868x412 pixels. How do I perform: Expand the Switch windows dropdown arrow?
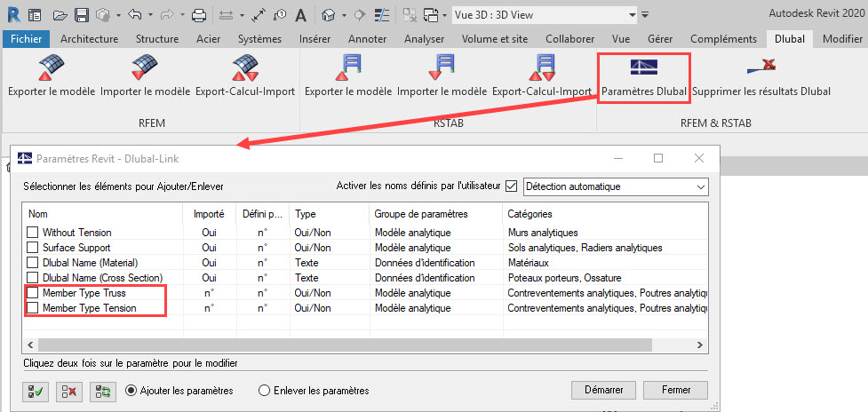444,15
